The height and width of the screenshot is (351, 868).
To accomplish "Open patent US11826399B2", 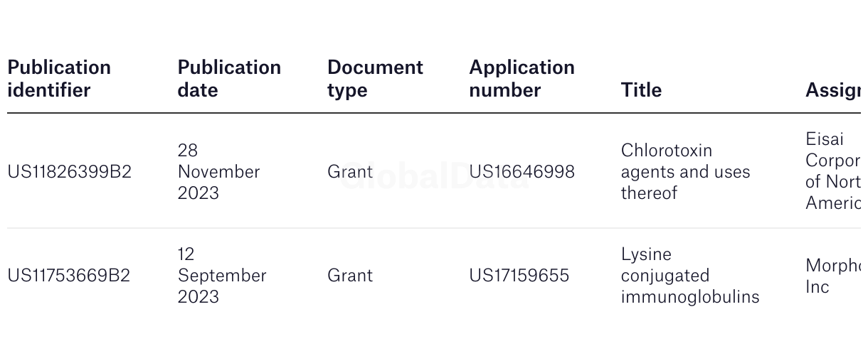I will pyautogui.click(x=70, y=172).
